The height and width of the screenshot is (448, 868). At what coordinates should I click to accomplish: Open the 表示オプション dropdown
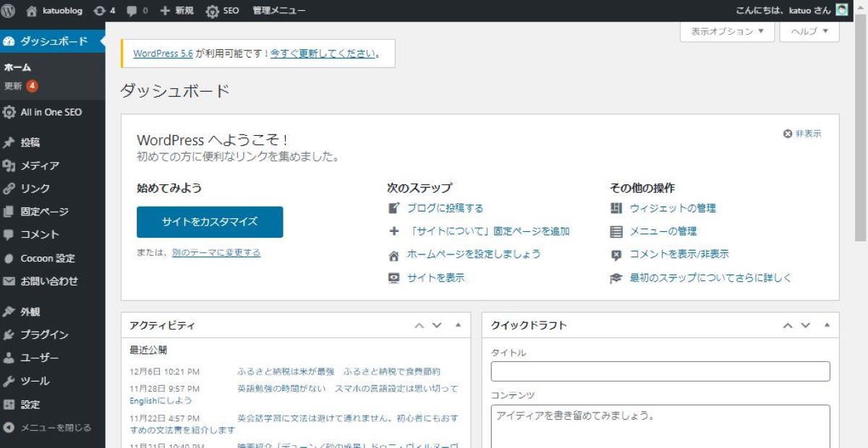[727, 32]
